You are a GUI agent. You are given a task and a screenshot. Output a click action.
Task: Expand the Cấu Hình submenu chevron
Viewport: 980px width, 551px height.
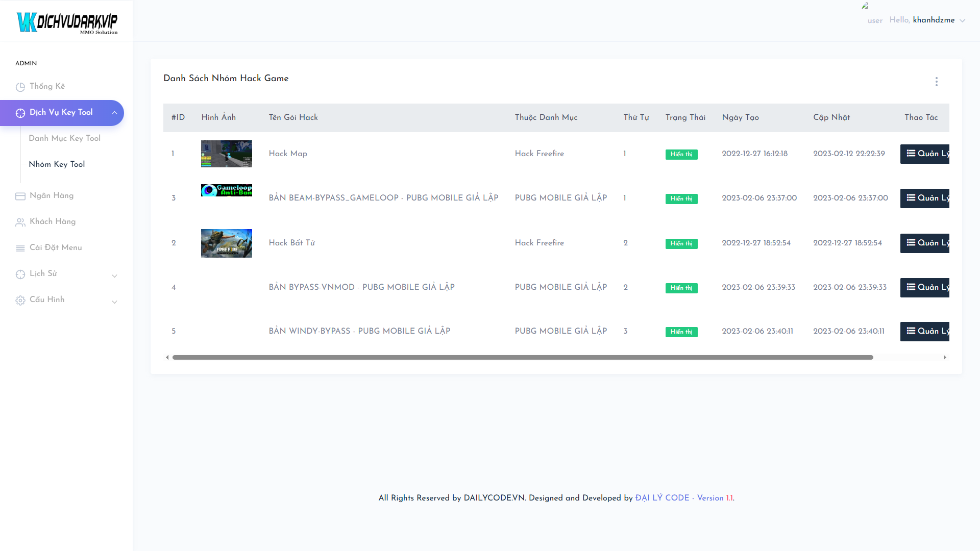114,302
